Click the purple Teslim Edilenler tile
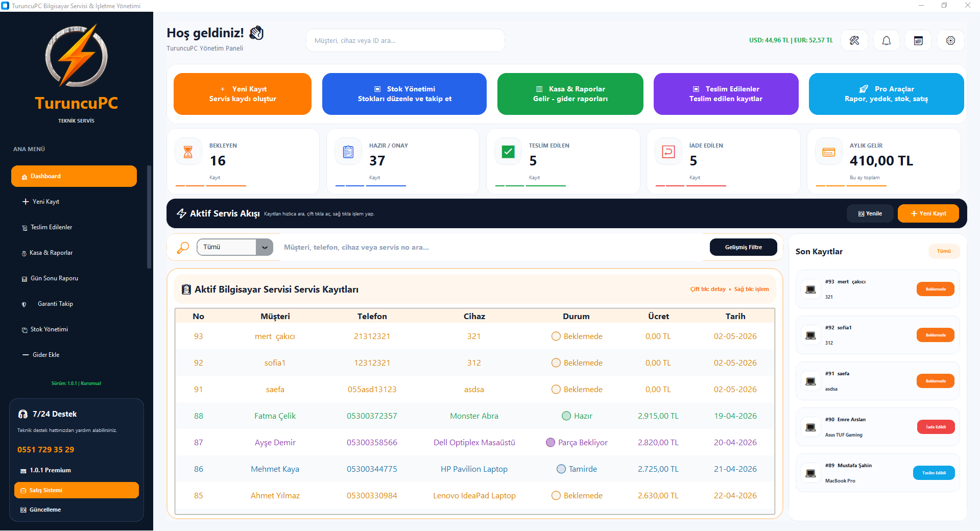 pyautogui.click(x=726, y=94)
